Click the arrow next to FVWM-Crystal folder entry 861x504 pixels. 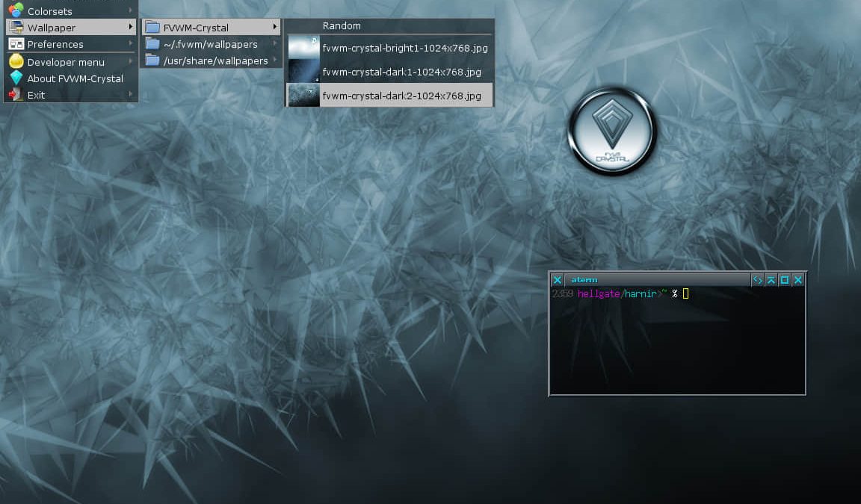coord(275,26)
